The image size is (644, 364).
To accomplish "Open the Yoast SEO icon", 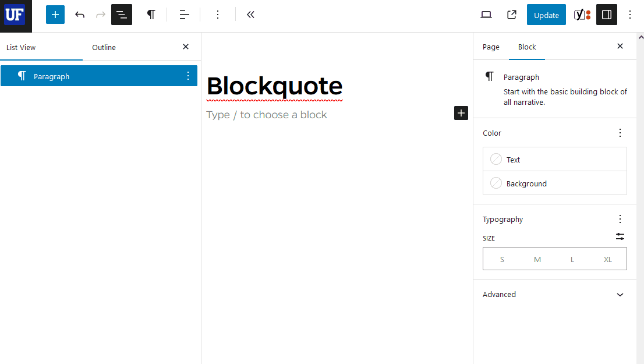I will tap(581, 15).
